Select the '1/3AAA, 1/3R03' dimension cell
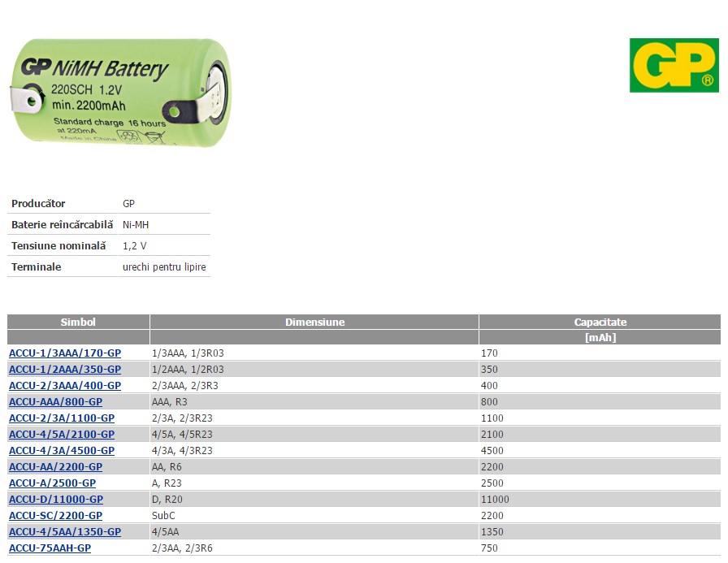Image resolution: width=728 pixels, height=563 pixels. click(x=314, y=353)
